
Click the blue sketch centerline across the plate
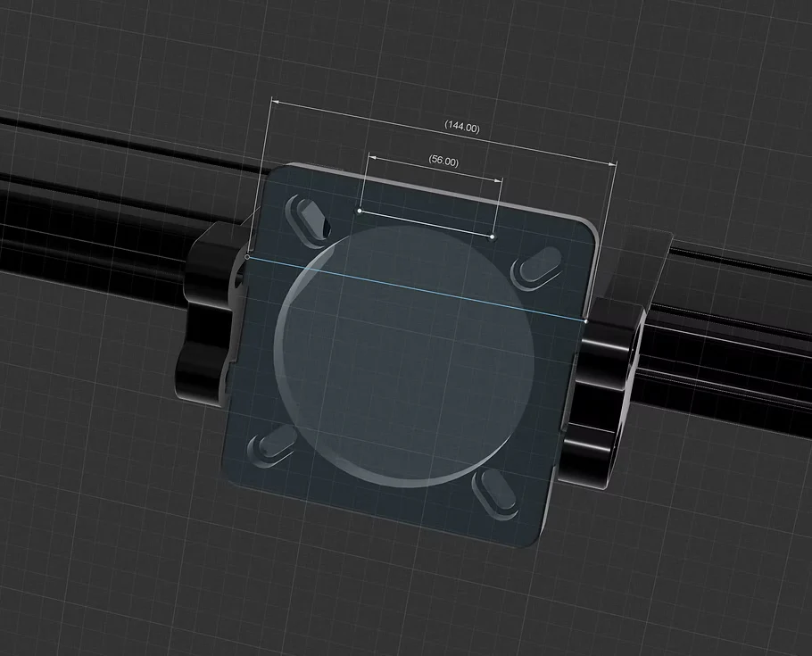pos(417,288)
